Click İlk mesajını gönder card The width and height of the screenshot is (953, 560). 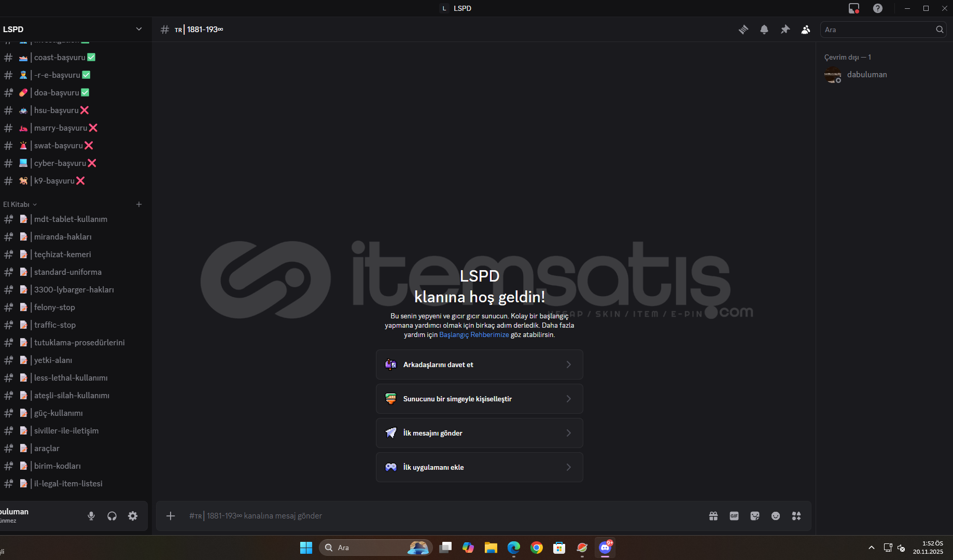(480, 433)
